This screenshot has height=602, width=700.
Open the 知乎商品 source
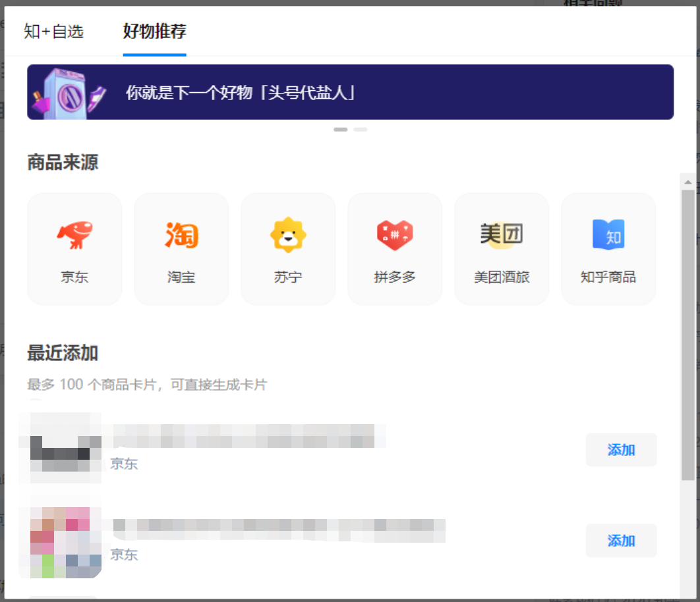(x=608, y=249)
